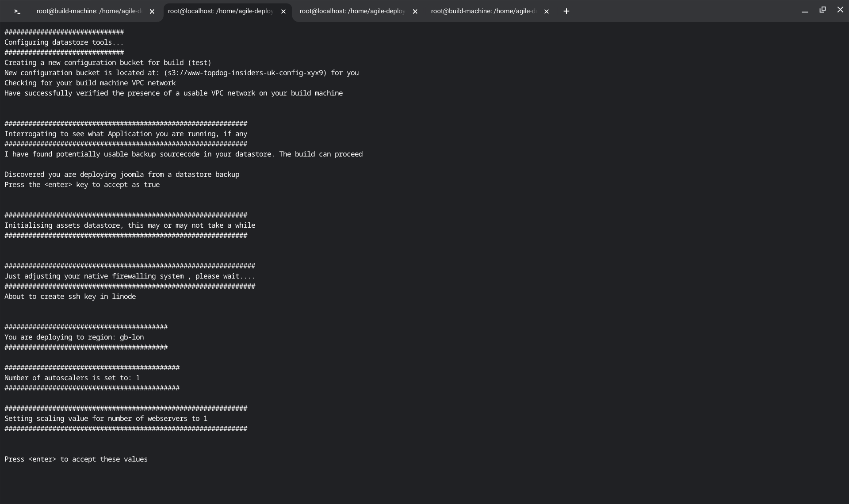The image size is (849, 504).
Task: Switch to the rightmost root@build-machine tab
Action: (483, 11)
